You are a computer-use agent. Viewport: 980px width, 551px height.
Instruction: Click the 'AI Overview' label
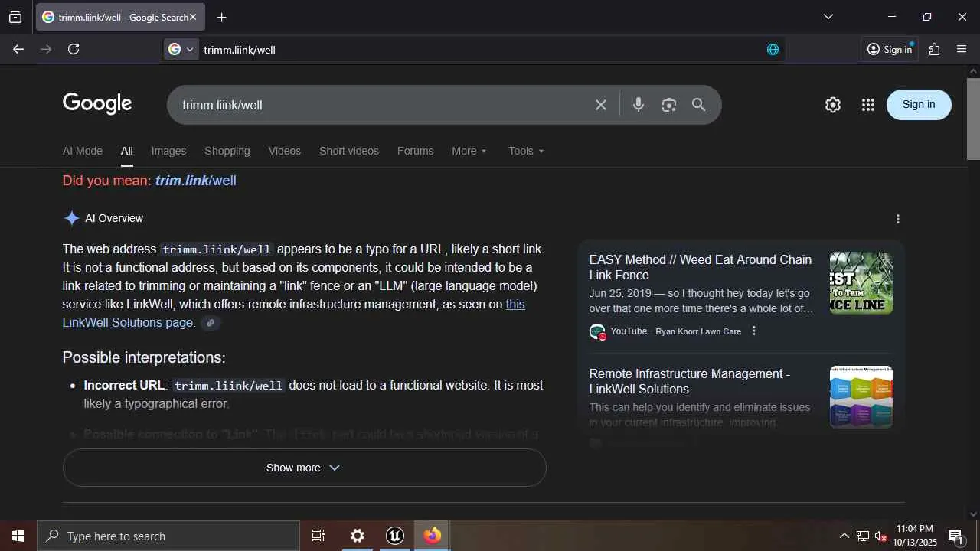pyautogui.click(x=114, y=219)
